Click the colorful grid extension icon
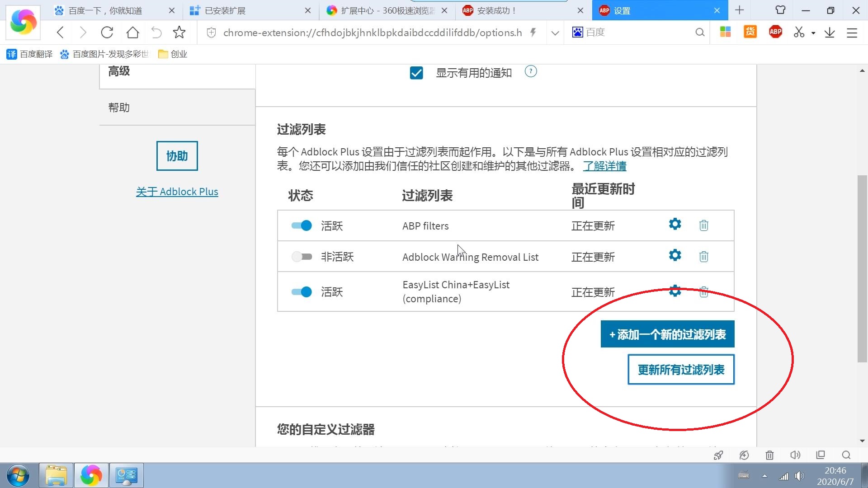This screenshot has width=868, height=488. tap(725, 32)
